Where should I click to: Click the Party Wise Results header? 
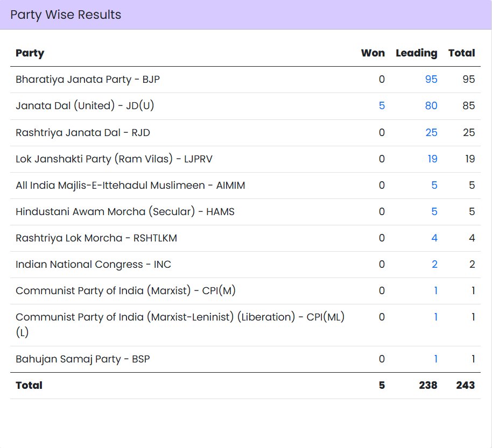coord(66,15)
